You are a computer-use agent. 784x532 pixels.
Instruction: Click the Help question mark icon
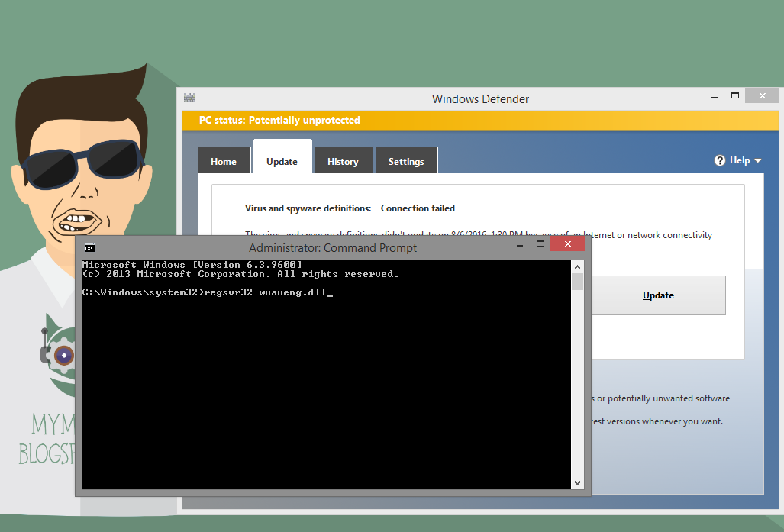pyautogui.click(x=720, y=160)
